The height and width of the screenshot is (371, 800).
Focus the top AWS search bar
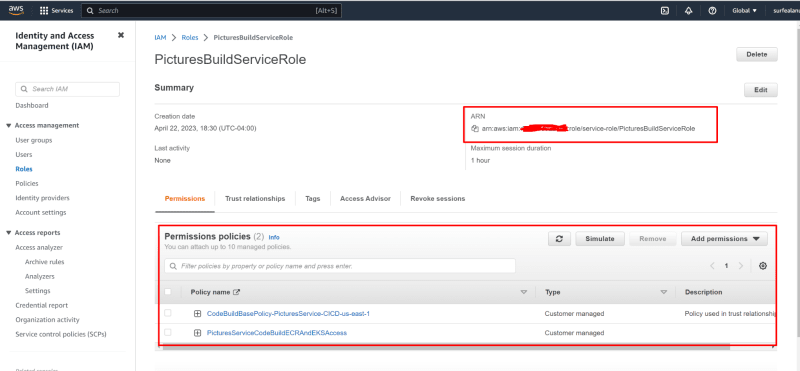[x=212, y=10]
